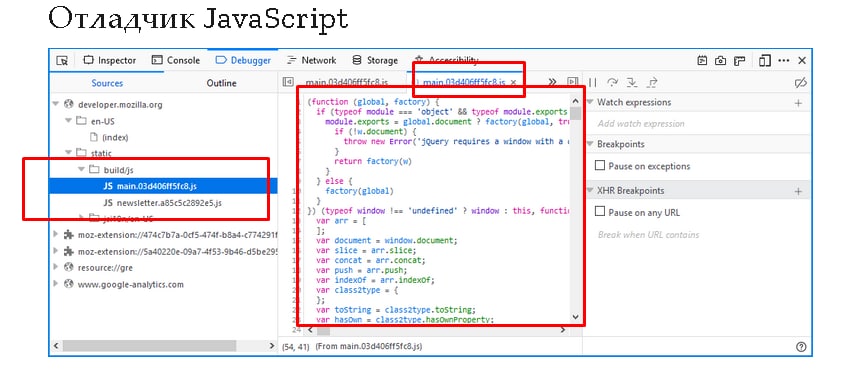Open the Network tab
The height and width of the screenshot is (375, 847).
(x=312, y=61)
